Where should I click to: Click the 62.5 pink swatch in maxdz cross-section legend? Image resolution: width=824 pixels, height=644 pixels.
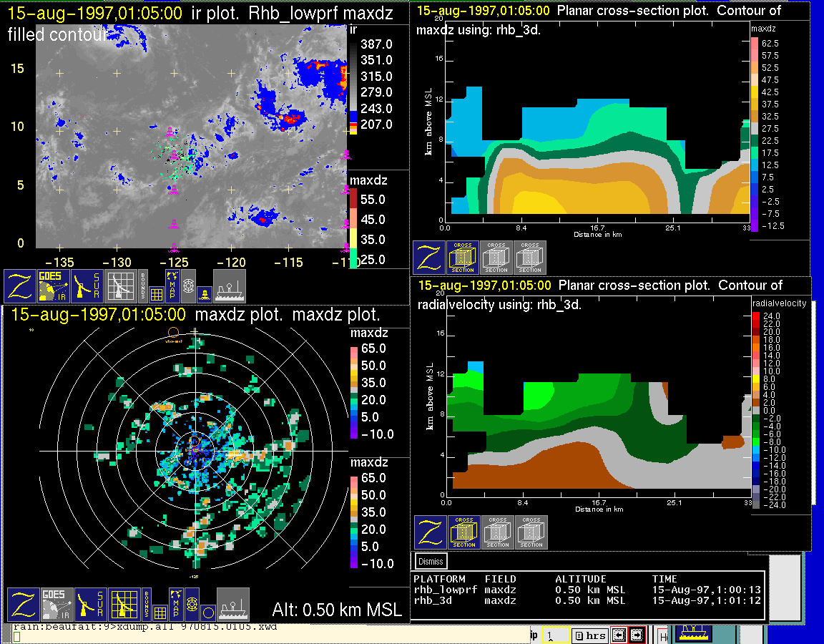pyautogui.click(x=755, y=43)
